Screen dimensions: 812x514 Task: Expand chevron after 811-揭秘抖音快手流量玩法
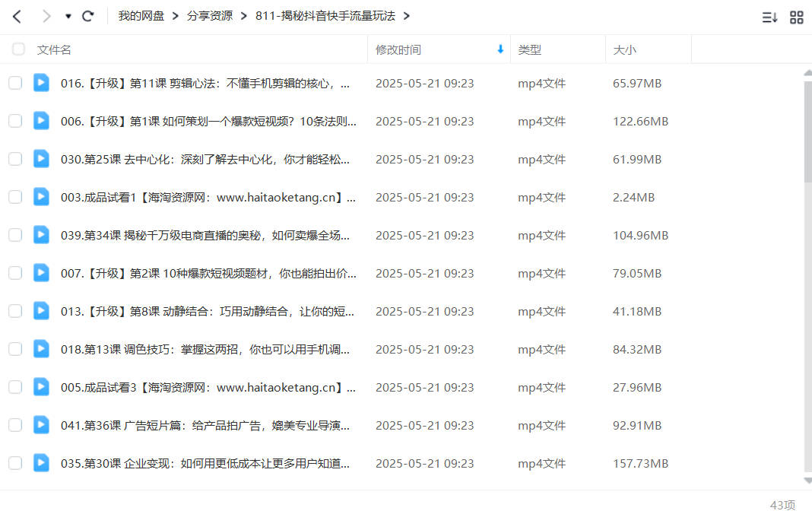point(407,16)
